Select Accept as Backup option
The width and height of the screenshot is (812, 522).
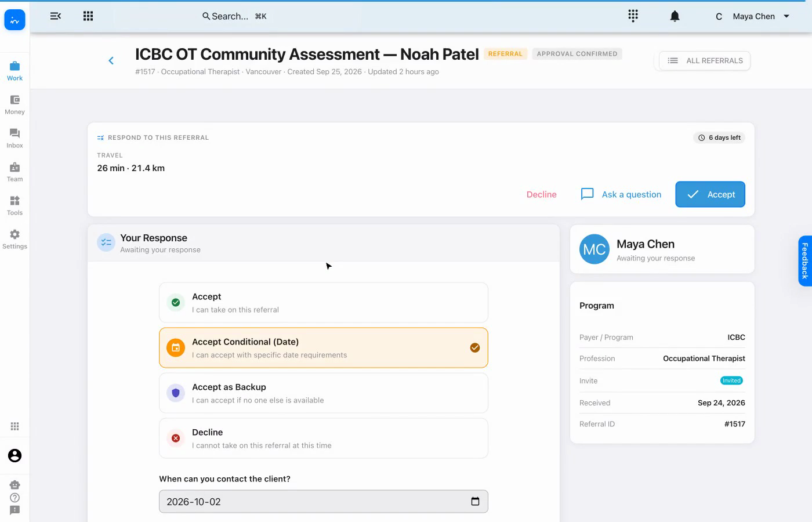point(324,393)
